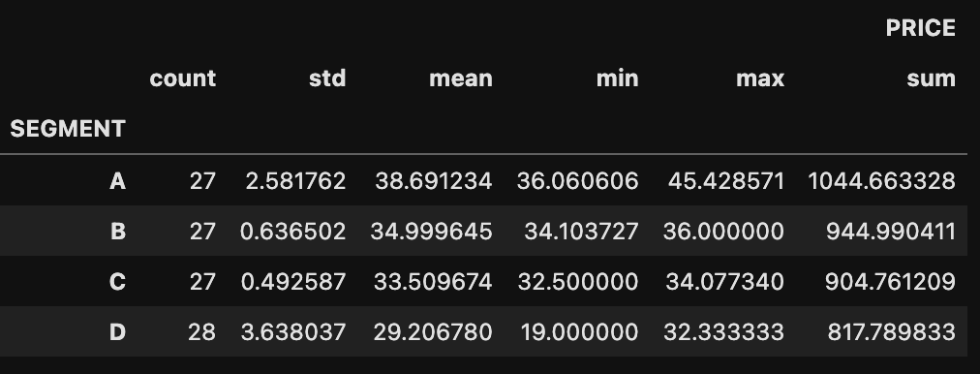Viewport: 980px width, 374px height.
Task: Click the cell value 1044.663328
Action: [x=881, y=181]
